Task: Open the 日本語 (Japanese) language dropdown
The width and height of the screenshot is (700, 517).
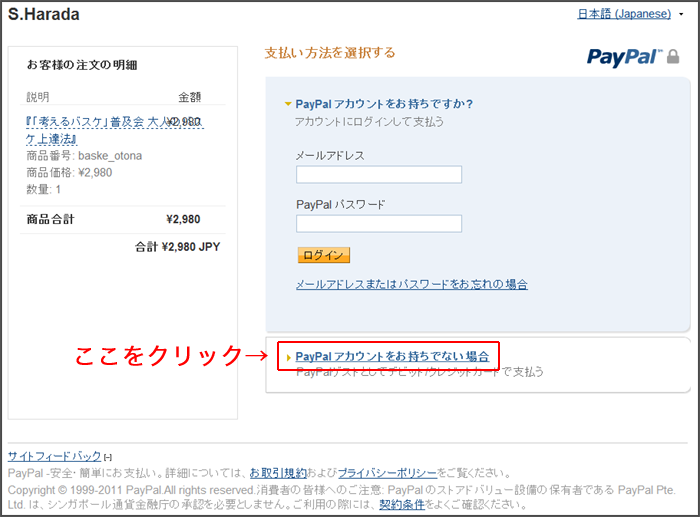Action: click(624, 14)
